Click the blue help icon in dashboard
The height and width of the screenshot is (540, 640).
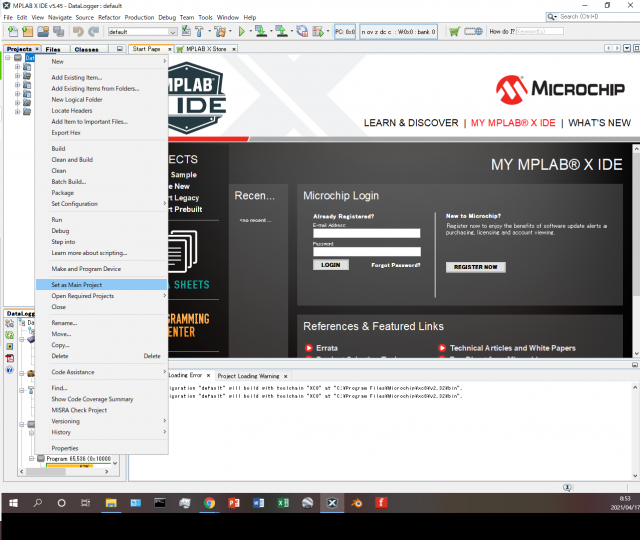coord(9,370)
